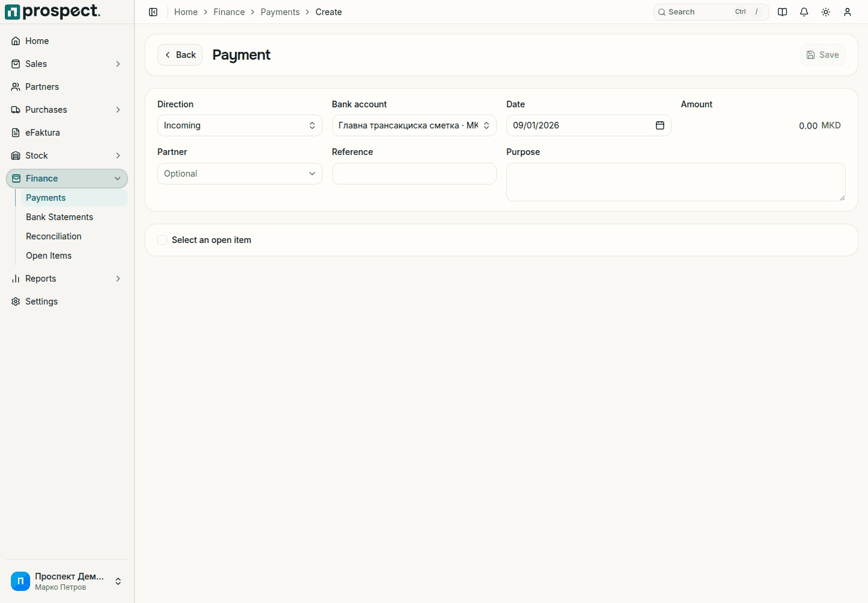Screen dimensions: 868x603
Task: Click into the Purpose text area
Action: (676, 182)
